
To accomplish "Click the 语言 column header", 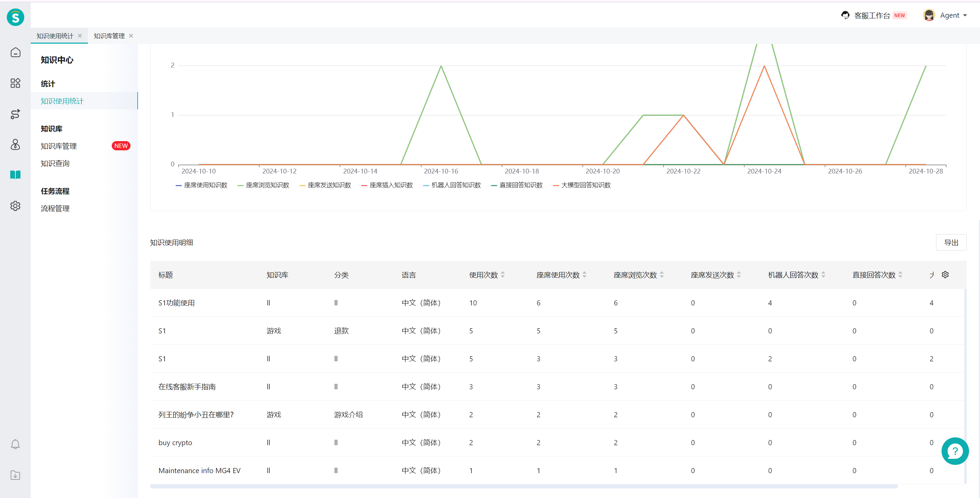I will click(x=409, y=275).
